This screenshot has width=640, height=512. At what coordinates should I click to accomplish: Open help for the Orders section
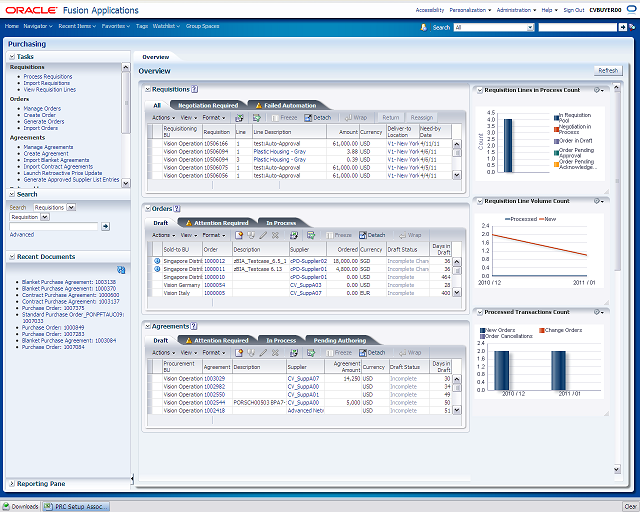[x=177, y=209]
